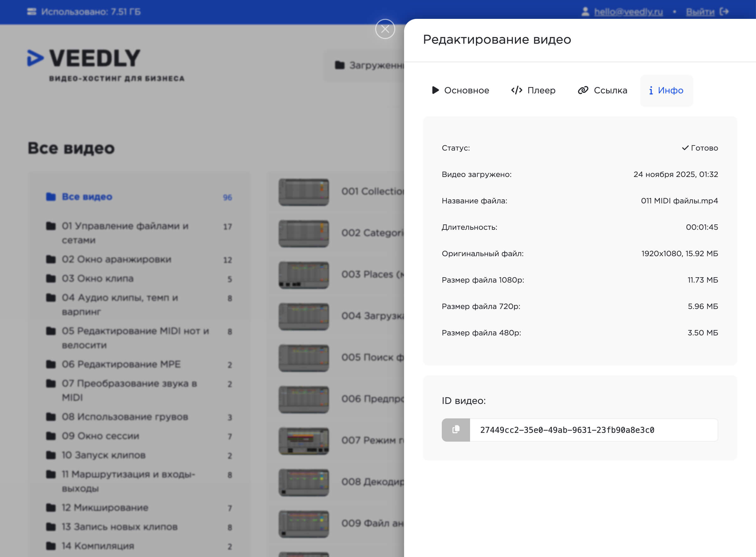Open the Основное tab
The image size is (756, 557).
point(460,90)
